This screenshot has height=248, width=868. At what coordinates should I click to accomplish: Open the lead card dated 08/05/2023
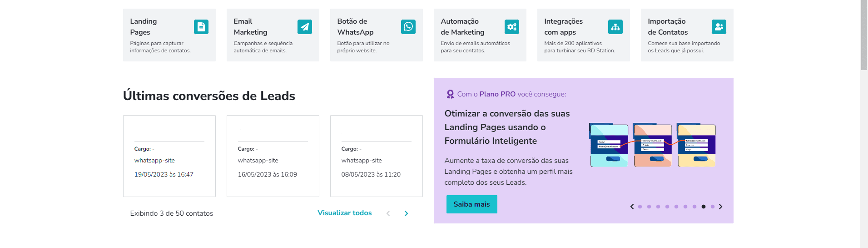coord(377,156)
